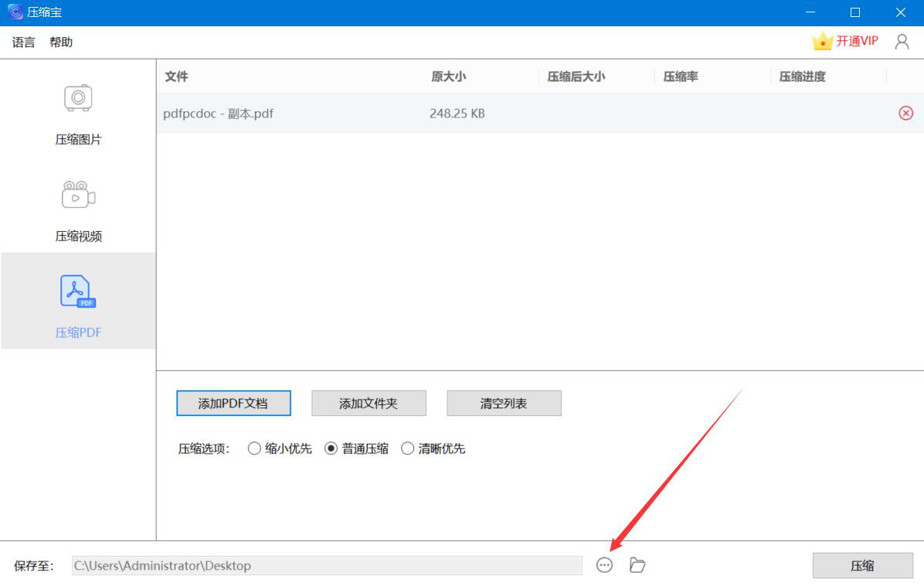Close the 压缩宝 window
Image resolution: width=924 pixels, height=586 pixels.
900,12
